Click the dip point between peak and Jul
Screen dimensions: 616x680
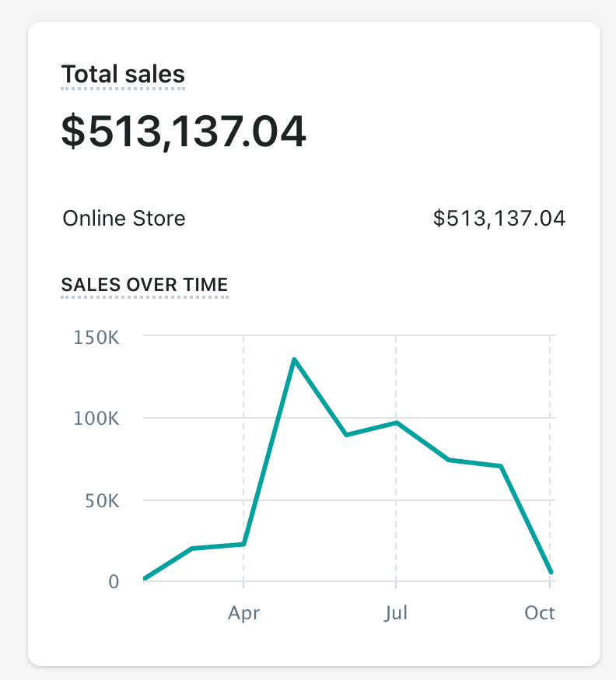(345, 435)
